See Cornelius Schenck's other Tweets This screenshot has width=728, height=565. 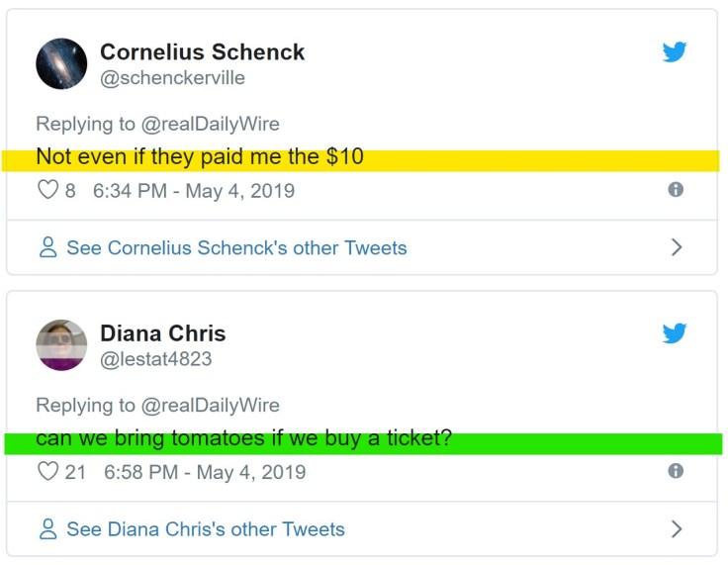[x=236, y=247]
